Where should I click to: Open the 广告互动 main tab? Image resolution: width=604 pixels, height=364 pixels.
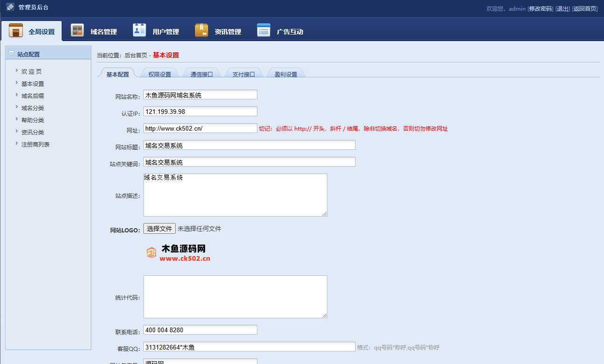coord(280,31)
